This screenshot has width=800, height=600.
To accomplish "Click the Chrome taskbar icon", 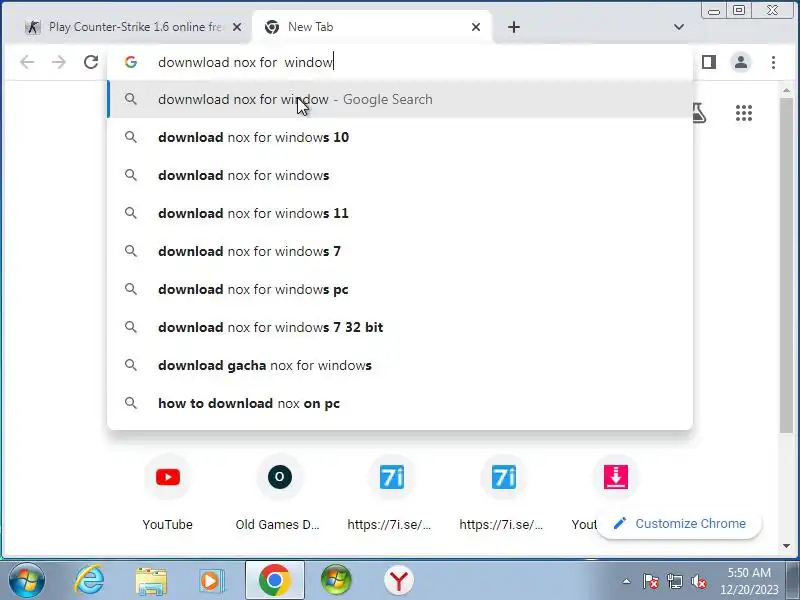I will [x=274, y=580].
